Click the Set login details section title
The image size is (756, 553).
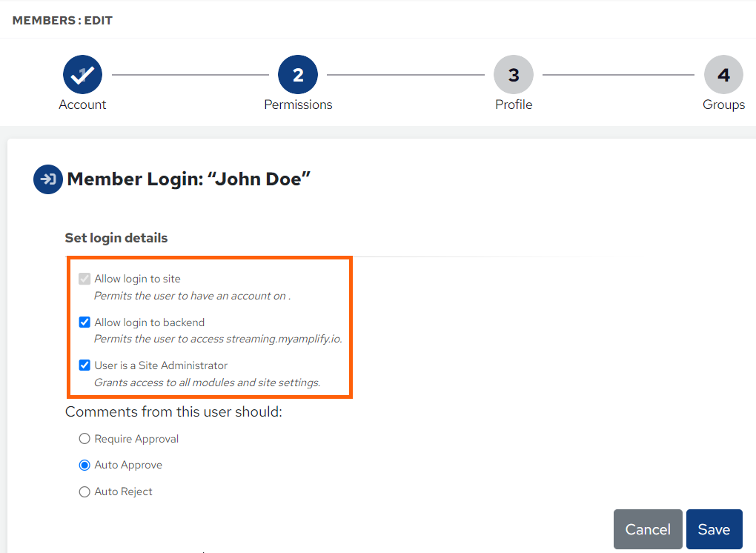[x=116, y=238]
